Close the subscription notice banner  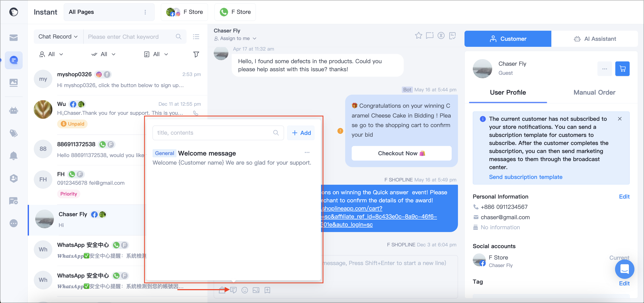coord(620,119)
